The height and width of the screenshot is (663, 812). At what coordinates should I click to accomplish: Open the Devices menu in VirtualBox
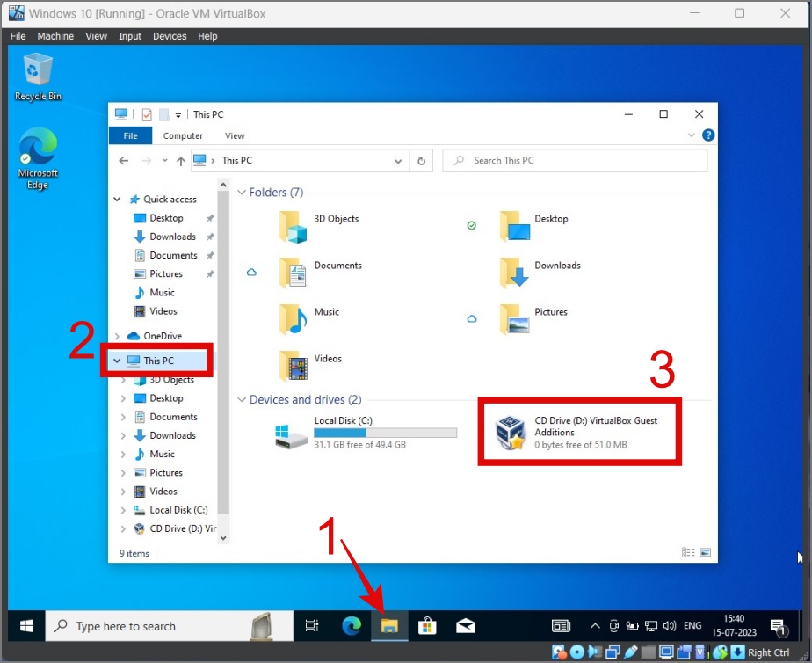tap(170, 36)
